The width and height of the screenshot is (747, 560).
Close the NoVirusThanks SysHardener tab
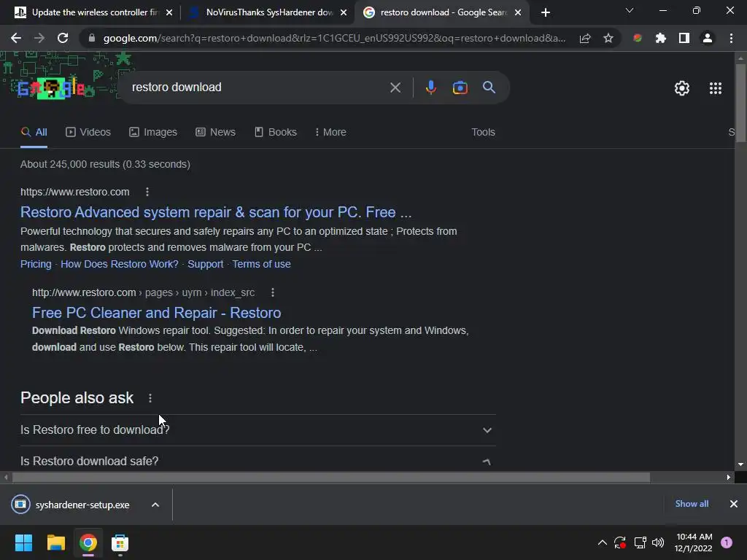[x=344, y=12]
